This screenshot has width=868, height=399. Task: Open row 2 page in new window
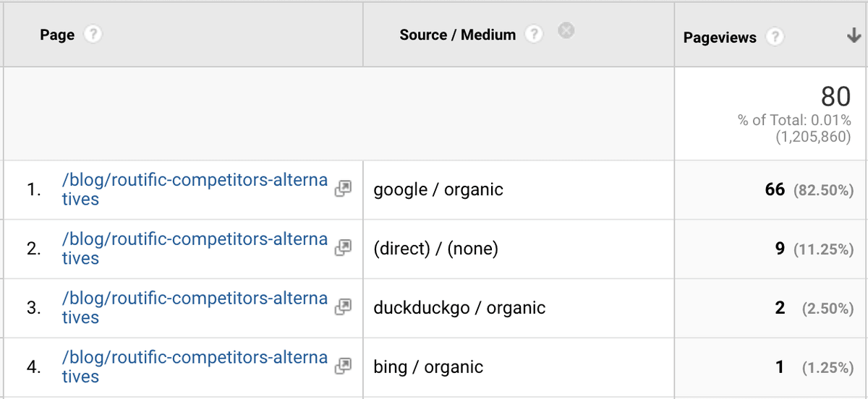pos(343,248)
